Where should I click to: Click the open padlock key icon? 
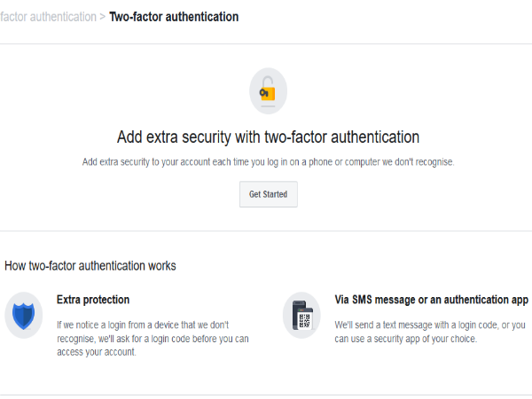(268, 90)
